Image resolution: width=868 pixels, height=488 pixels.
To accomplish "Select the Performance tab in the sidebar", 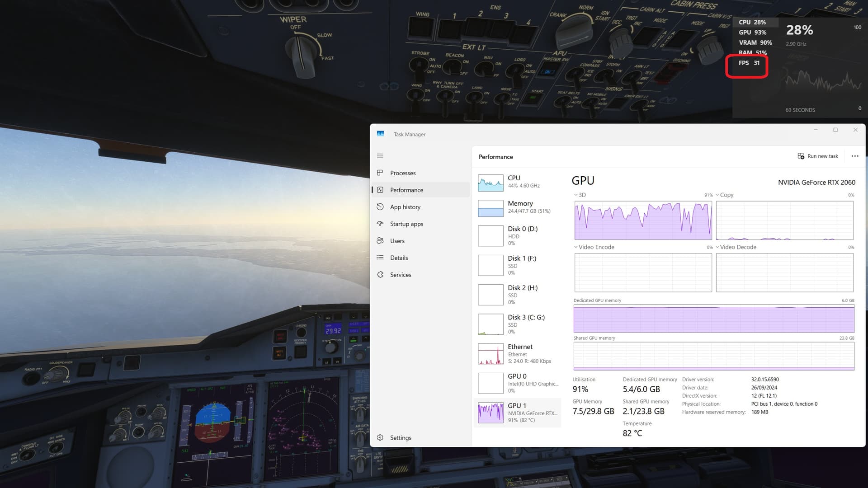I will pos(406,190).
